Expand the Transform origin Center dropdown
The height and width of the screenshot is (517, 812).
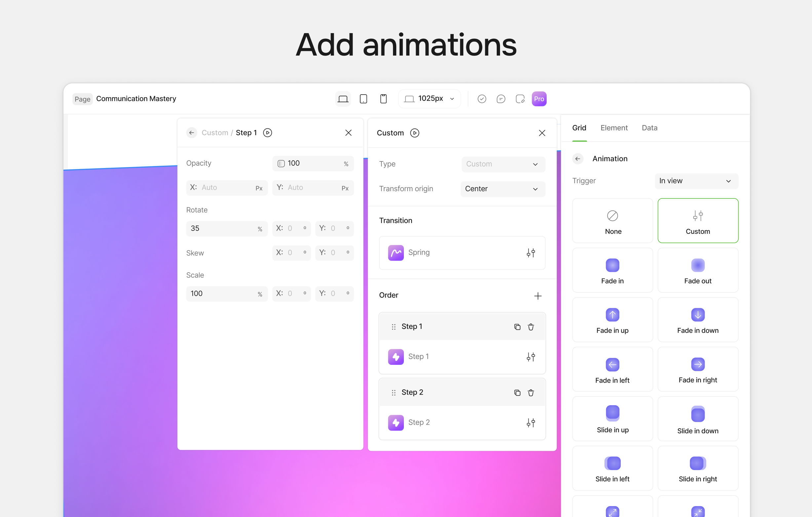click(502, 189)
